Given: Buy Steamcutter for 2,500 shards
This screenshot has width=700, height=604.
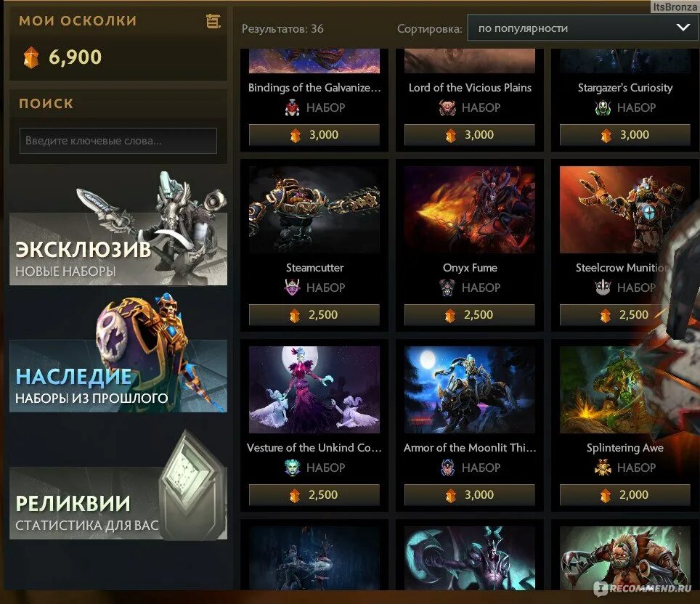Looking at the screenshot, I should (x=314, y=315).
